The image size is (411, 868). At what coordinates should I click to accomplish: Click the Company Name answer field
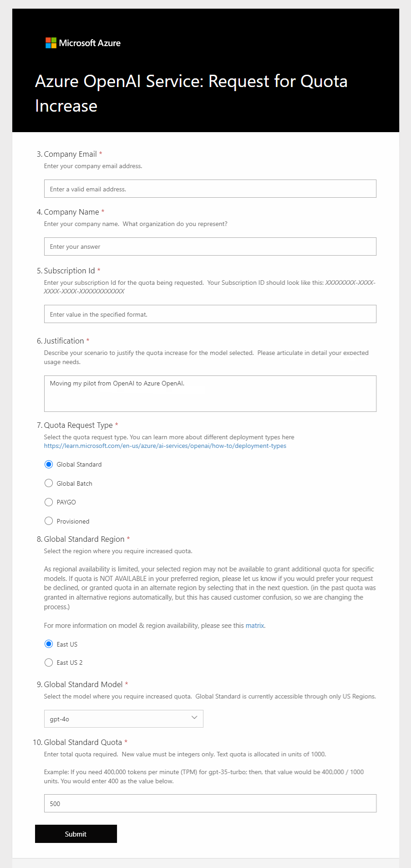210,247
